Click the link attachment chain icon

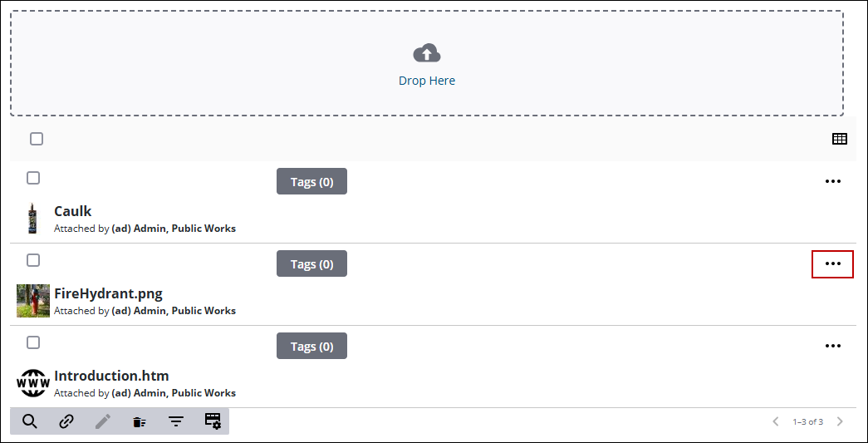66,421
